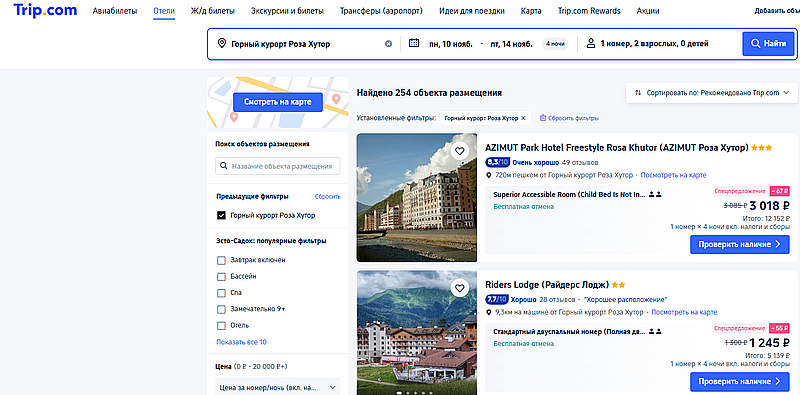Screen dimensions: 800x395
Task: Click Добавить объект link at top right
Action: (777, 11)
